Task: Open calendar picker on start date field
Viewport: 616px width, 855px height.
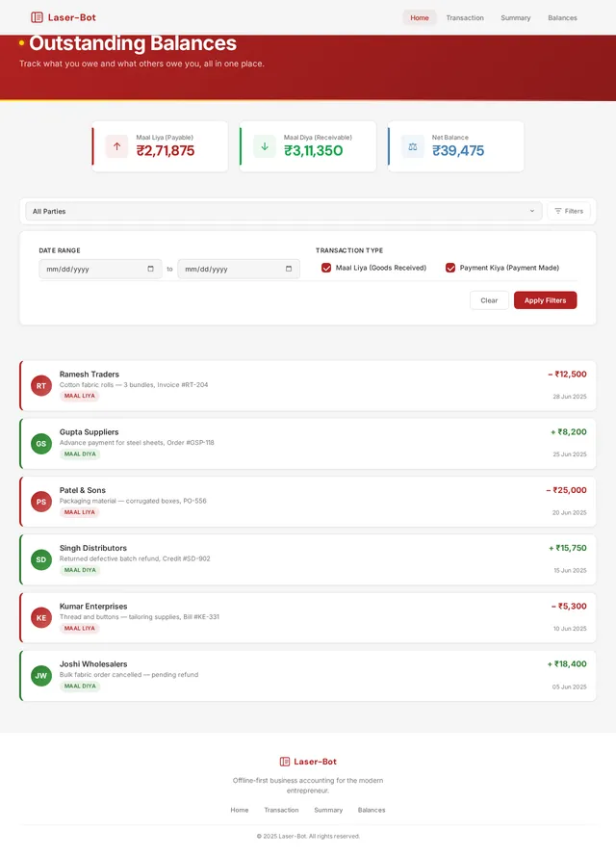Action: (150, 269)
